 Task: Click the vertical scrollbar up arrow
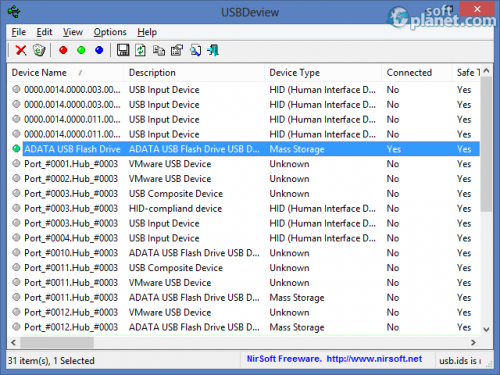point(486,71)
